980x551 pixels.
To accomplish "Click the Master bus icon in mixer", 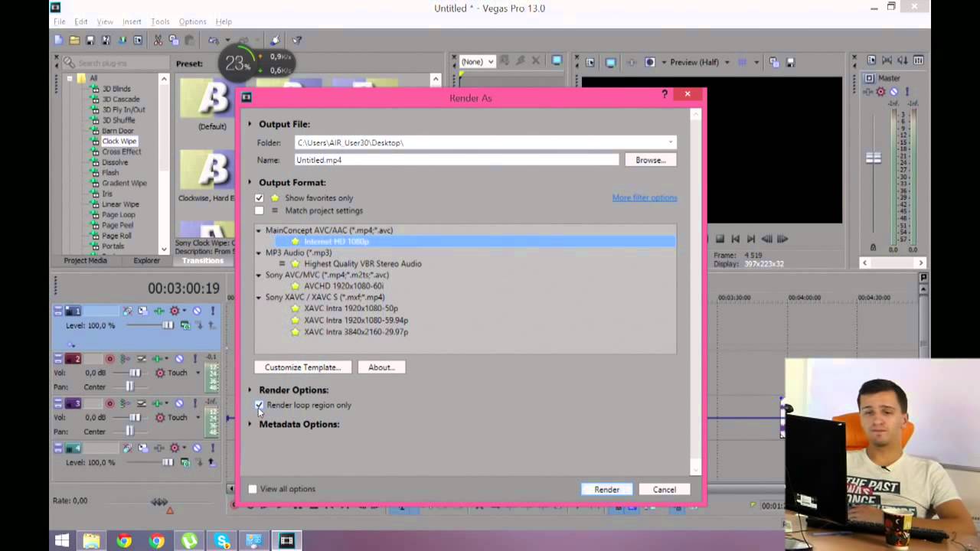I will pyautogui.click(x=869, y=78).
